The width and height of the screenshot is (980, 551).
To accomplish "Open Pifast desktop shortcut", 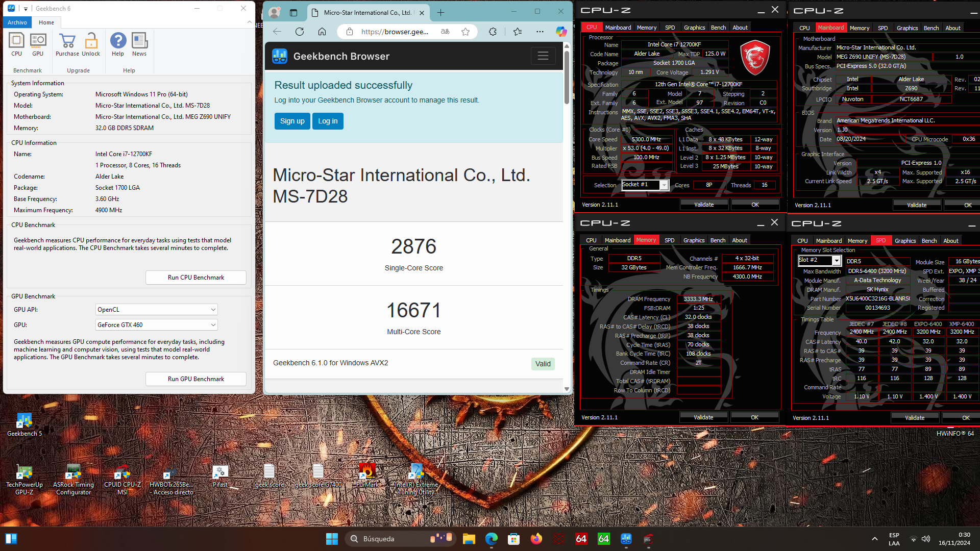I will pos(220,476).
